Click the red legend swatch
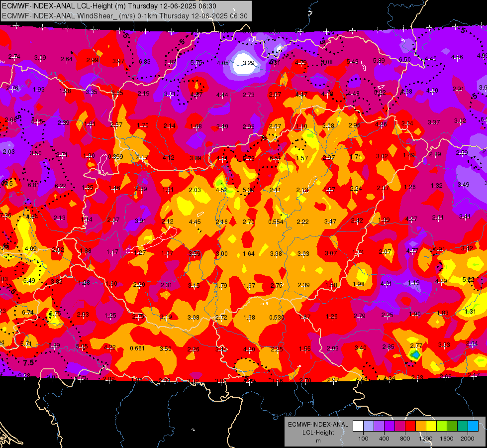487x448 pixels. 410,426
